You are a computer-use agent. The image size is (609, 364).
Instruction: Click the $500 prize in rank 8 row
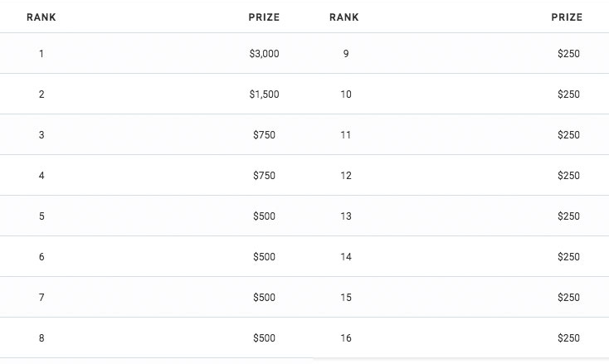pos(264,338)
